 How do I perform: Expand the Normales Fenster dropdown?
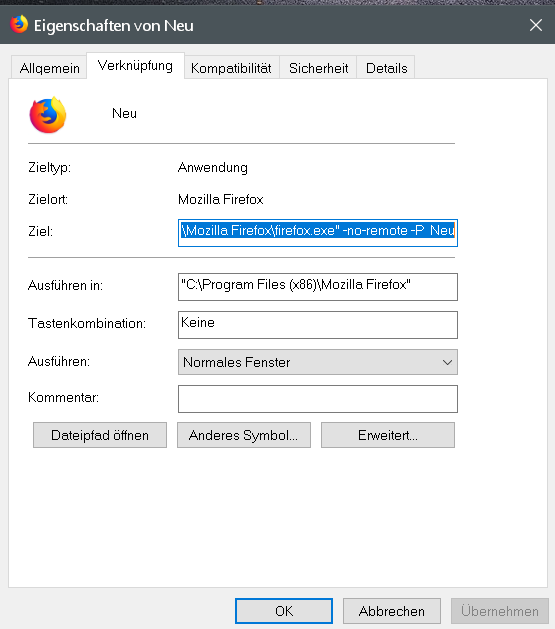(318, 362)
